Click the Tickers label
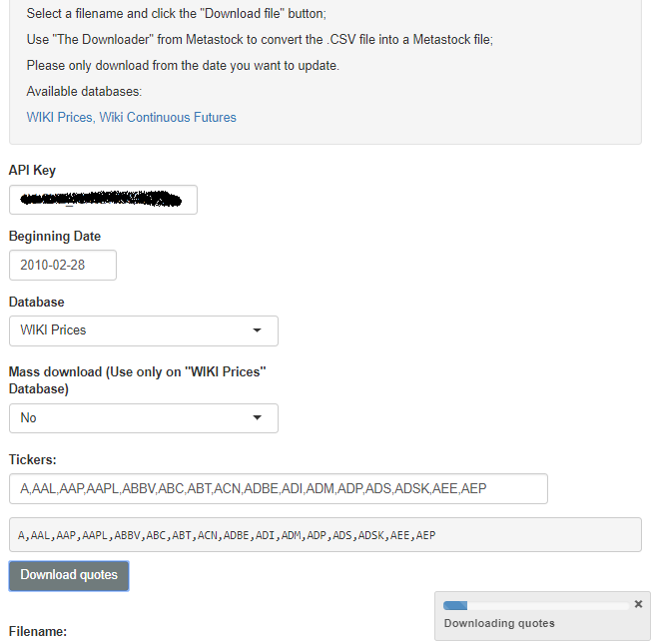Screen dimensions: 652x644 coord(33,460)
